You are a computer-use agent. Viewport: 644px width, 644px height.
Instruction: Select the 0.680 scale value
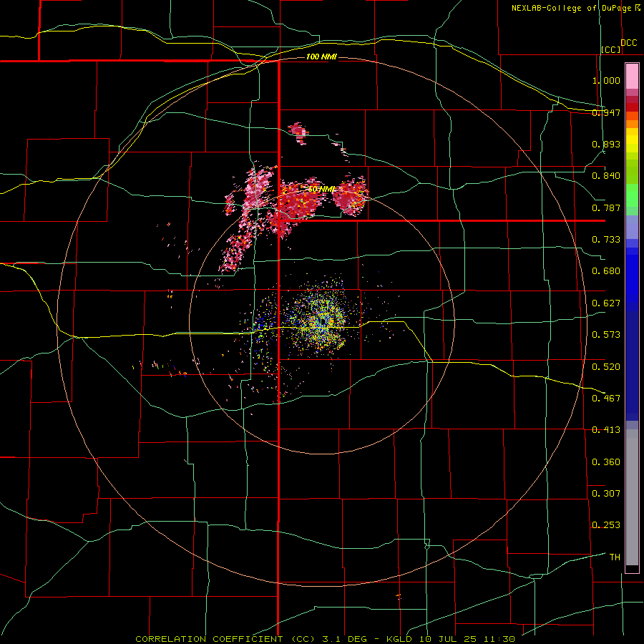(606, 271)
